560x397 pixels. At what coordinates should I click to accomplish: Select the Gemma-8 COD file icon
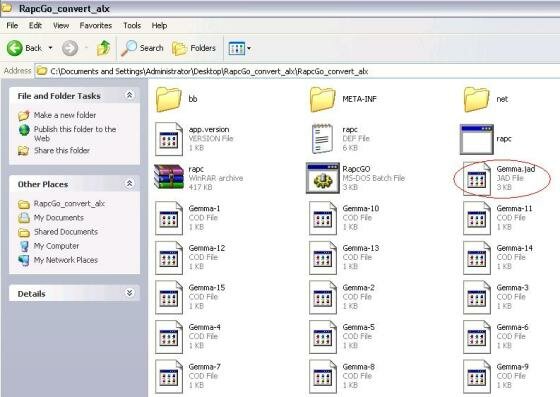coord(322,377)
